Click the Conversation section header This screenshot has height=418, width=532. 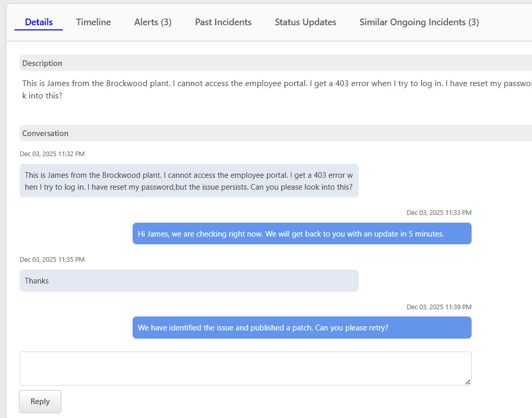[45, 133]
